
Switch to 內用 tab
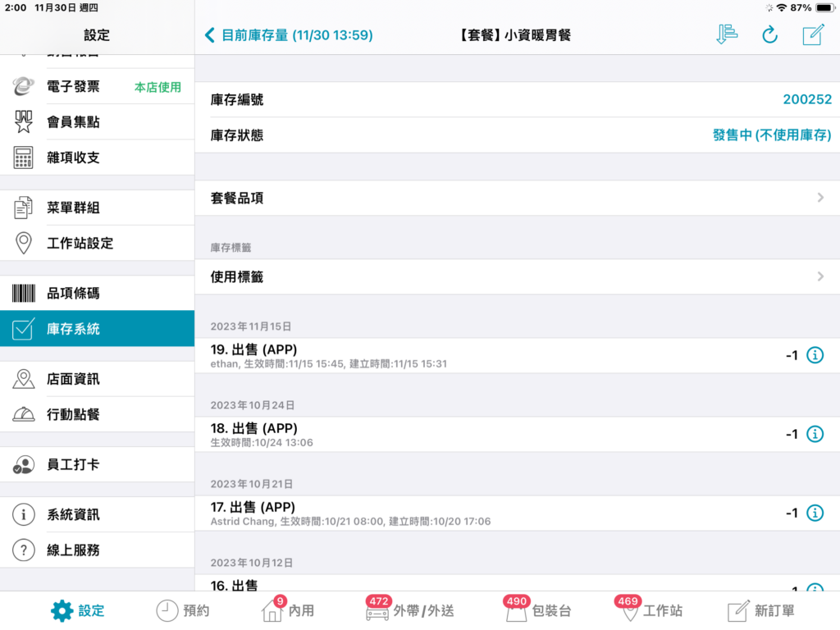click(x=288, y=610)
